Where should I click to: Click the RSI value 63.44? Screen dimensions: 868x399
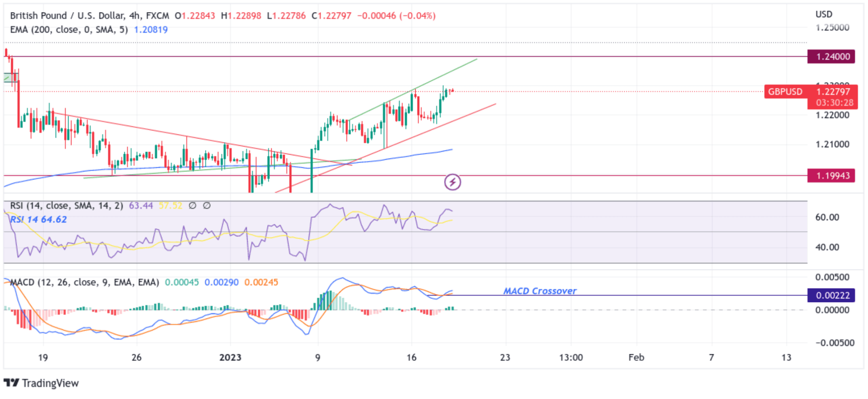[x=141, y=206]
